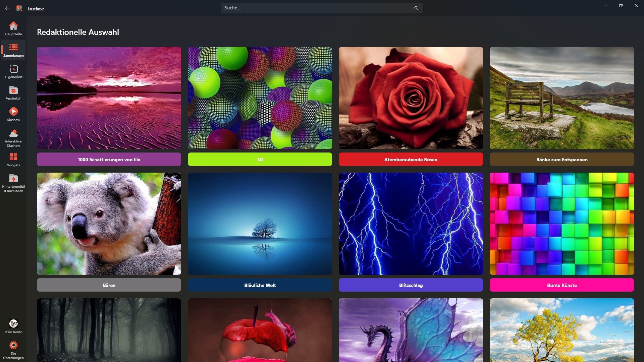Image resolution: width=644 pixels, height=362 pixels.
Task: Click the Blitzschlag collection button
Action: click(x=411, y=285)
